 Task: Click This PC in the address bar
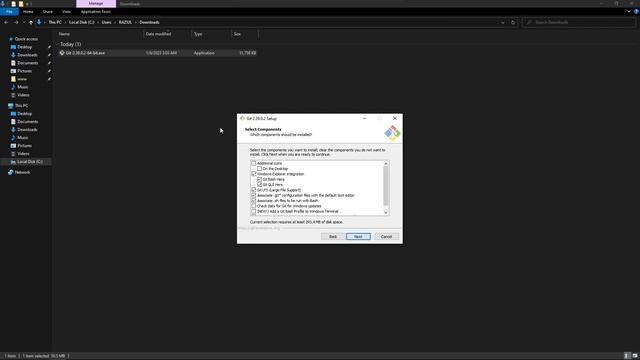tap(55, 22)
